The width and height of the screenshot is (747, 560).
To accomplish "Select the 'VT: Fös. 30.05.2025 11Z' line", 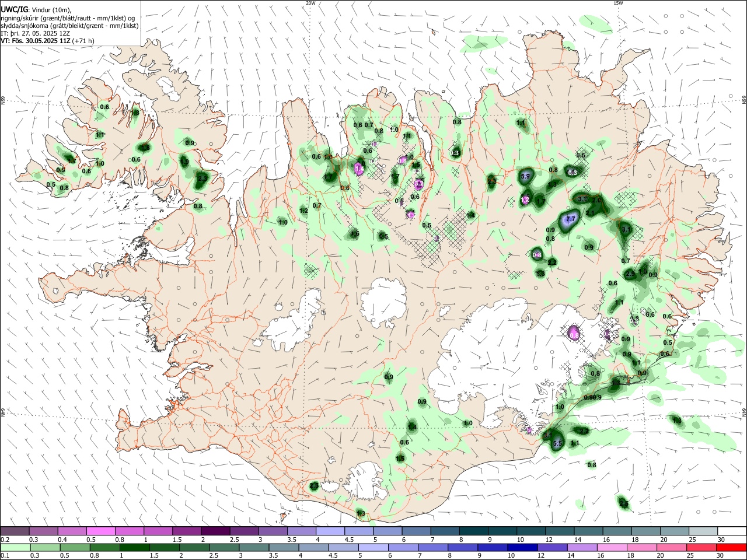I will (x=47, y=41).
